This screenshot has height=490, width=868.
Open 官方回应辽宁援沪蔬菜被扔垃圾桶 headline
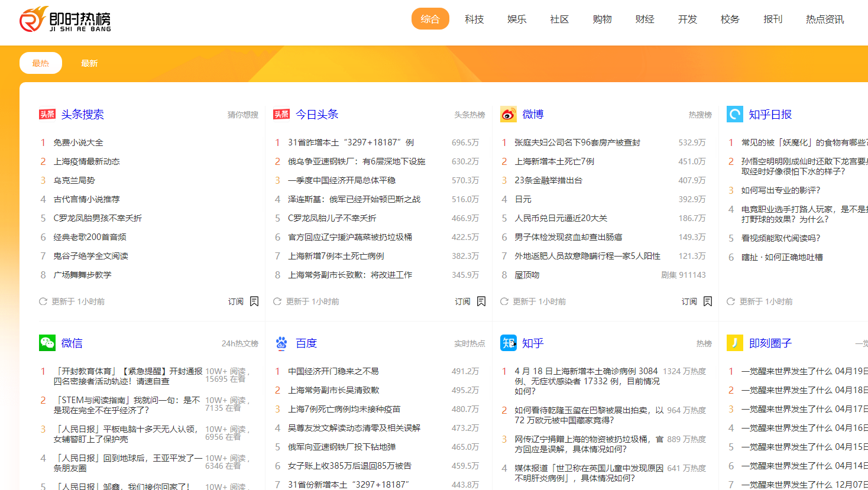pyautogui.click(x=350, y=237)
